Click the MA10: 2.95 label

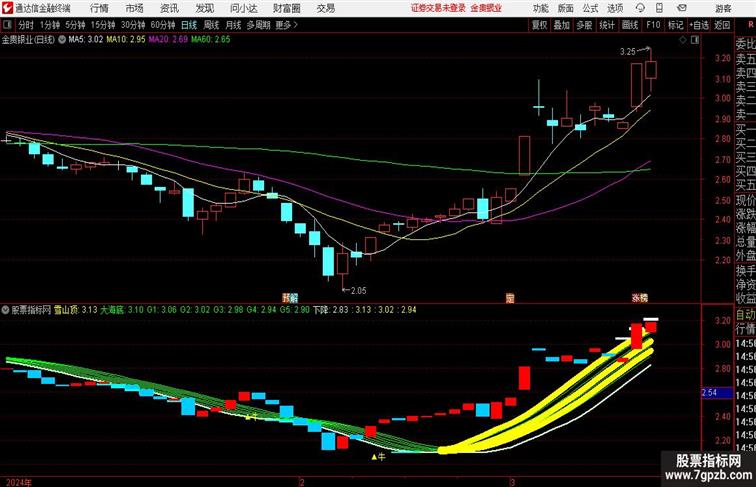tap(126, 40)
